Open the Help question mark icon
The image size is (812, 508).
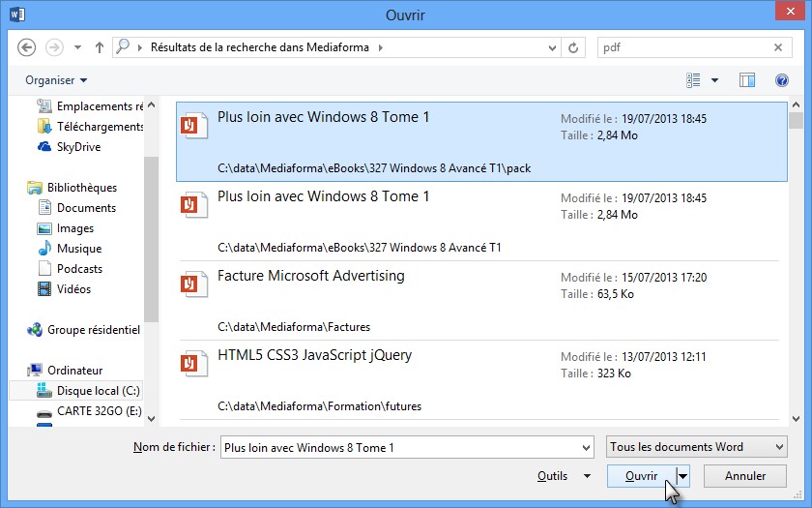782,80
